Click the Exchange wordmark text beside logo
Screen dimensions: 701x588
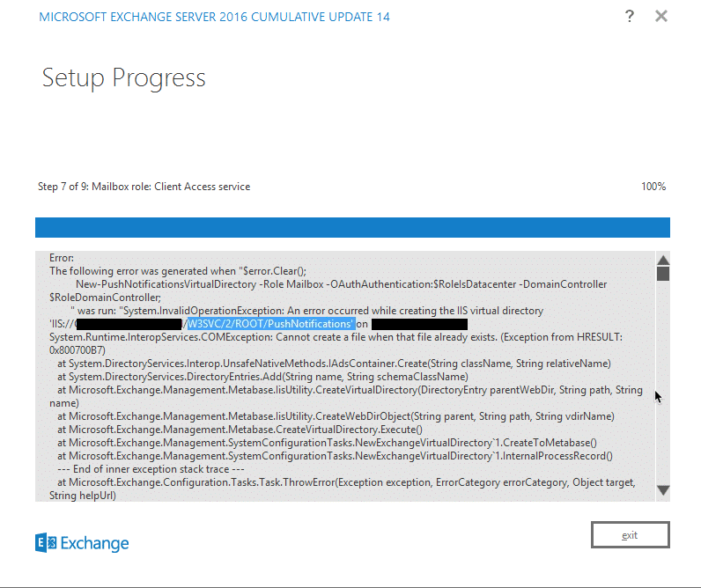pos(94,543)
